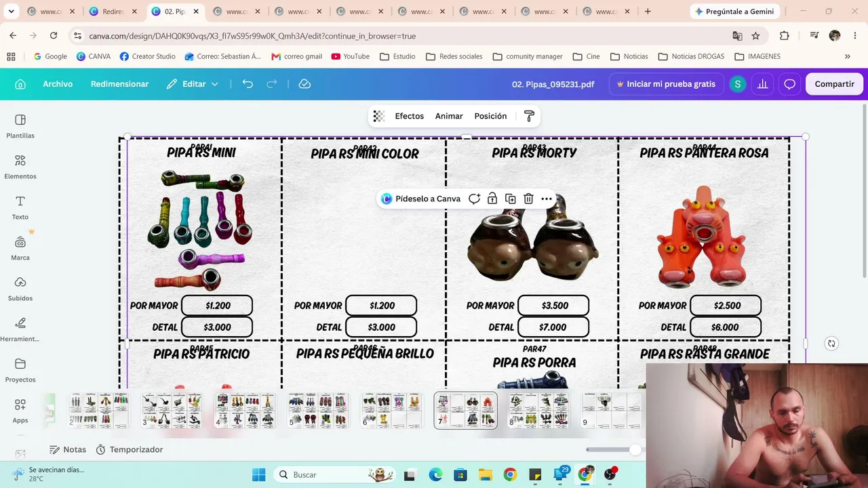Open the Notas notes button
Image resolution: width=868 pixels, height=488 pixels.
pyautogui.click(x=68, y=449)
